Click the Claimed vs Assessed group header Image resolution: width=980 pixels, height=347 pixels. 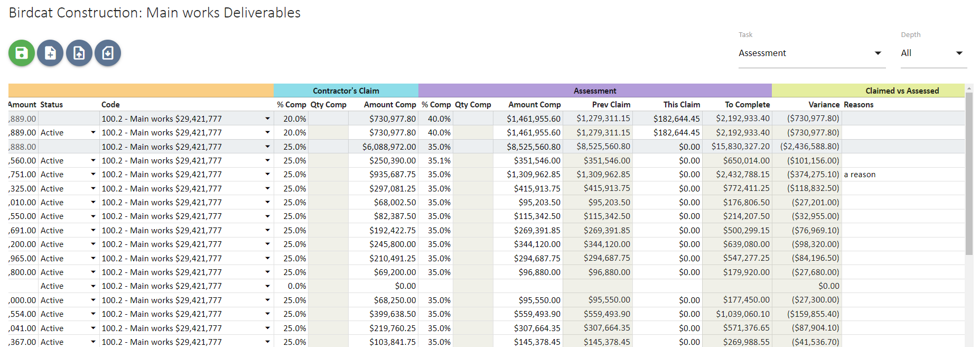[902, 91]
